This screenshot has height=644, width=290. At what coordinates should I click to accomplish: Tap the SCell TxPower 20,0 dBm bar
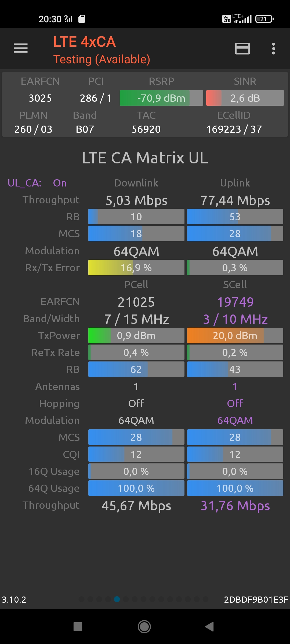235,336
